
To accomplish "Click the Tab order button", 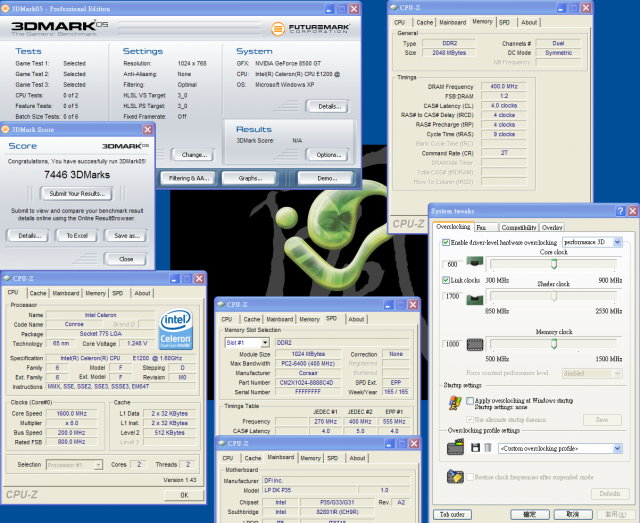I will pos(452,514).
